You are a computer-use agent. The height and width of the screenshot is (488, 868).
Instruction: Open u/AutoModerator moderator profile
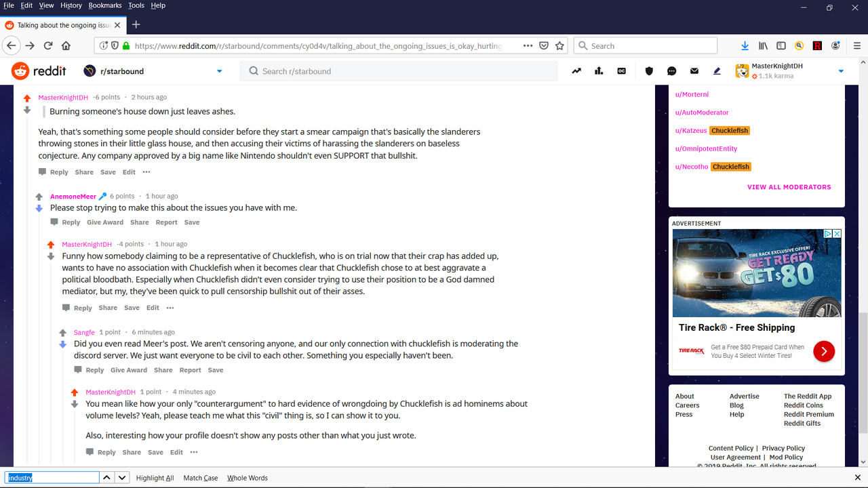click(702, 113)
